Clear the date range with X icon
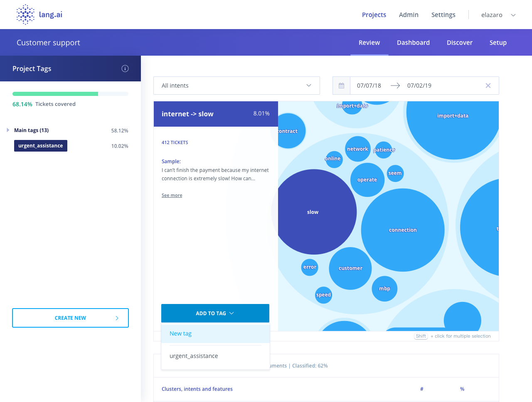This screenshot has height=402, width=532. pyautogui.click(x=488, y=86)
